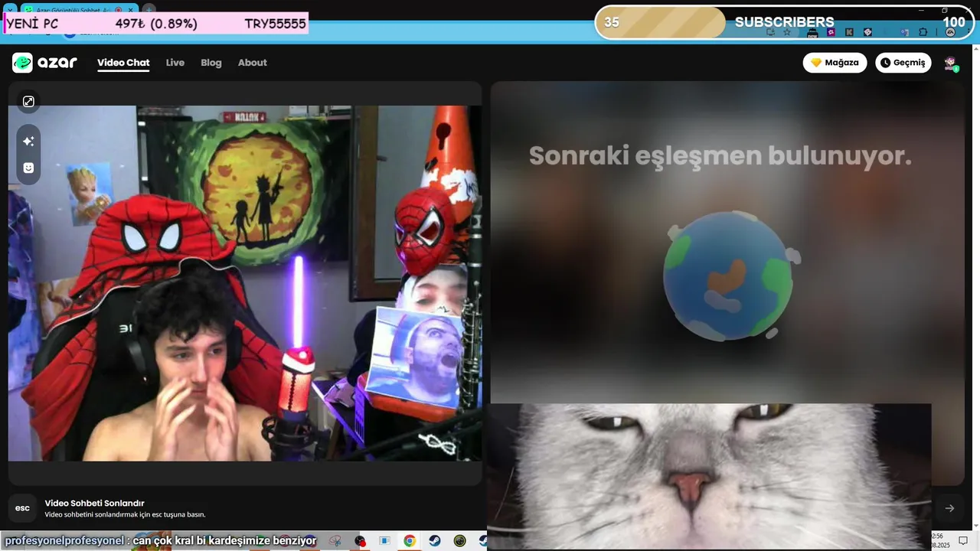Click the next match arrow
980x551 pixels.
(x=949, y=508)
